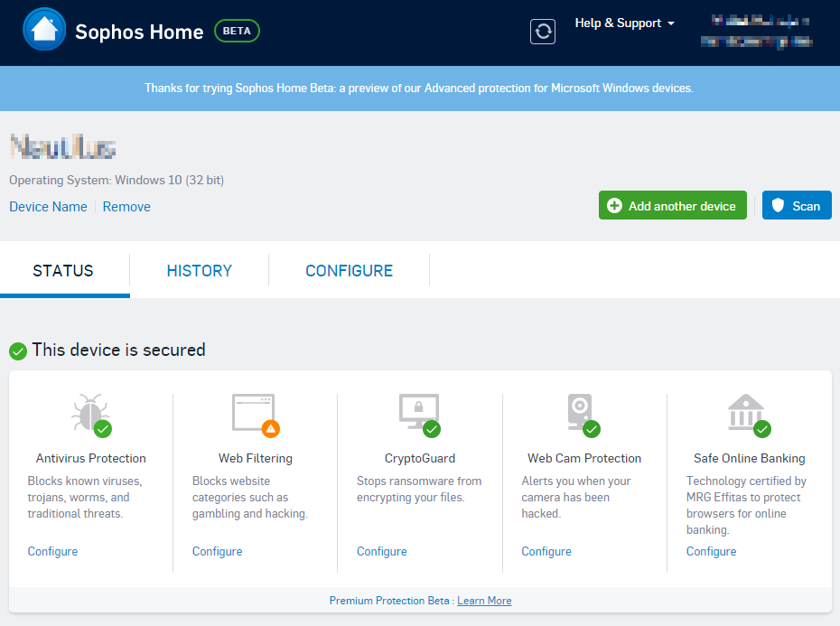
Task: Configure Web Filtering
Action: (x=217, y=552)
